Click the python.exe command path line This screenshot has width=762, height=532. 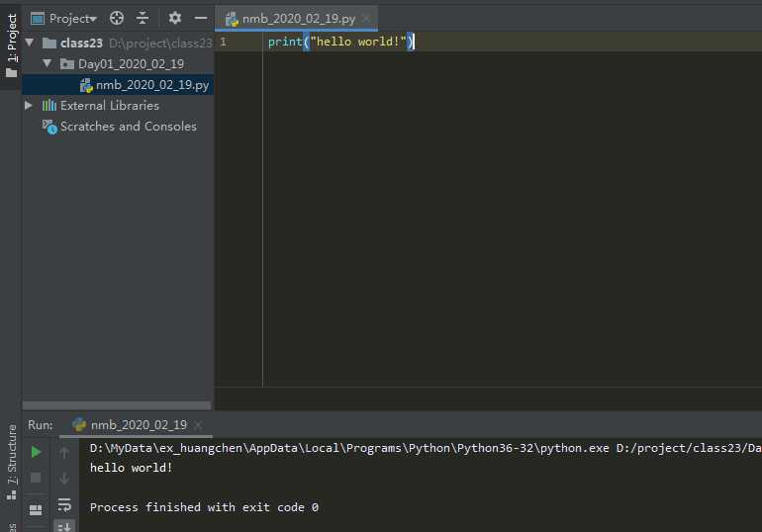click(426, 448)
